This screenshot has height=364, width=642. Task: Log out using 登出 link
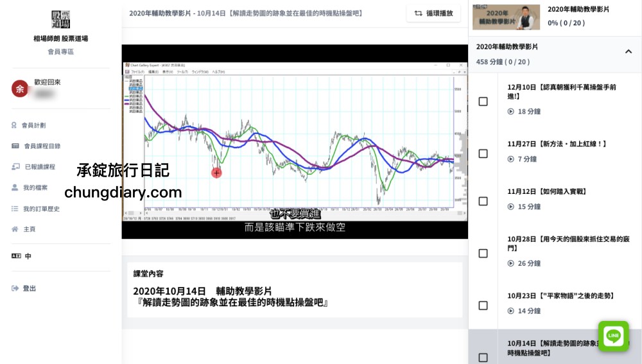[x=29, y=288]
